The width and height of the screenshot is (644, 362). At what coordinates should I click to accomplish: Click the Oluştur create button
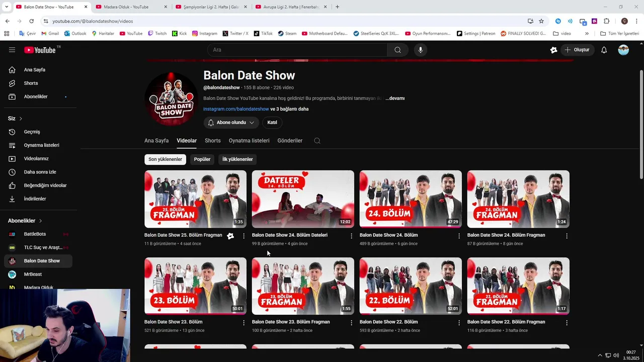577,50
